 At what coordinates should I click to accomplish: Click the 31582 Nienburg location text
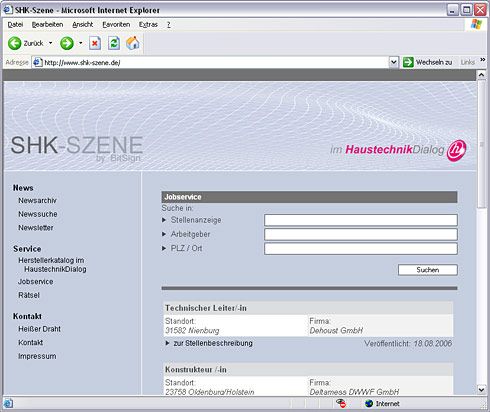192,330
